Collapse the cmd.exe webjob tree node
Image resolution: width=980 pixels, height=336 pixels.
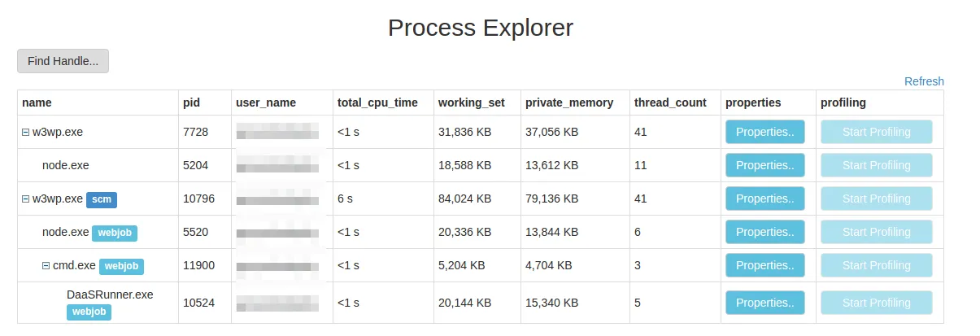point(46,265)
